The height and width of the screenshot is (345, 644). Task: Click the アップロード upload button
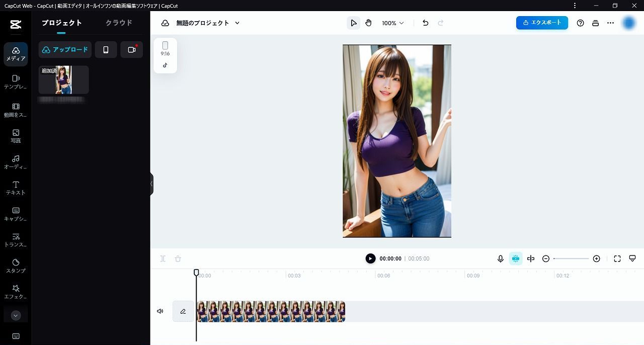pos(65,50)
